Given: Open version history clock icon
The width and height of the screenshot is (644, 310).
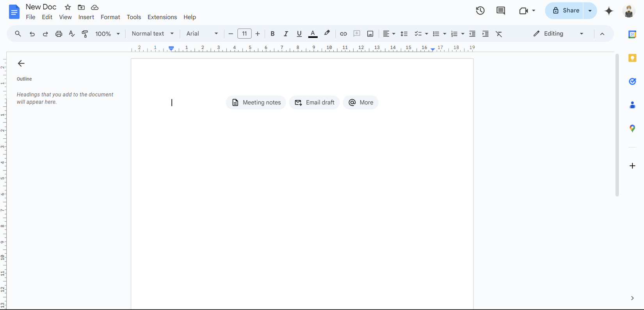Looking at the screenshot, I should 480,11.
